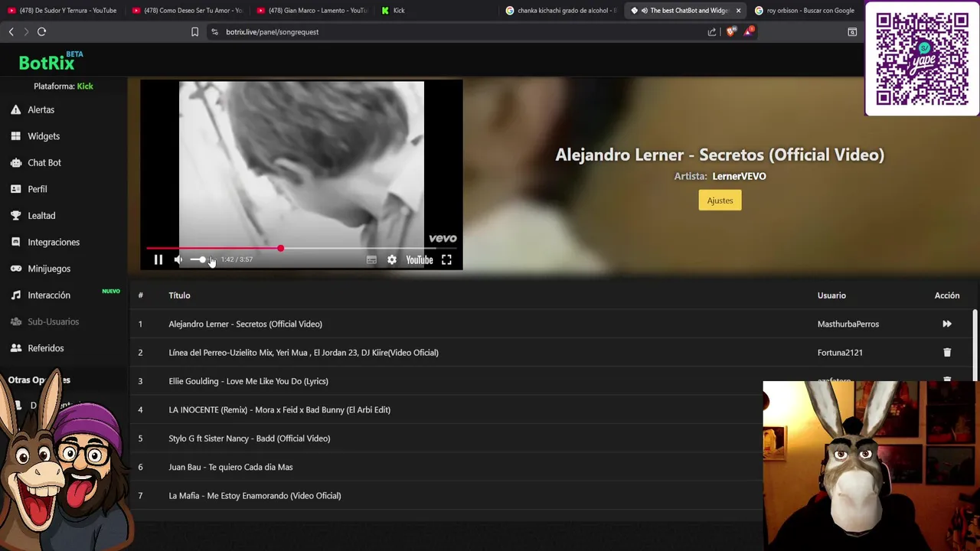Bookmark this page in the address bar
The width and height of the screenshot is (980, 551).
(x=194, y=32)
